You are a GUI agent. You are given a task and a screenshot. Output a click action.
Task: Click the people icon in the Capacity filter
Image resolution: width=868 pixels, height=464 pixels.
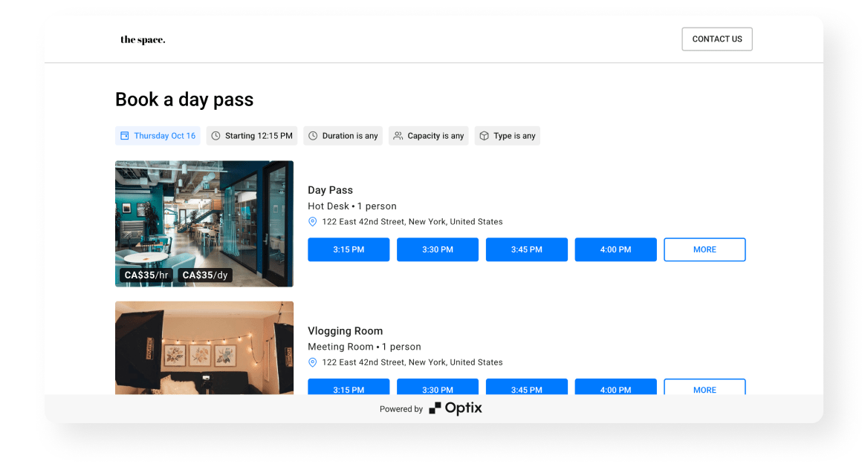(398, 136)
